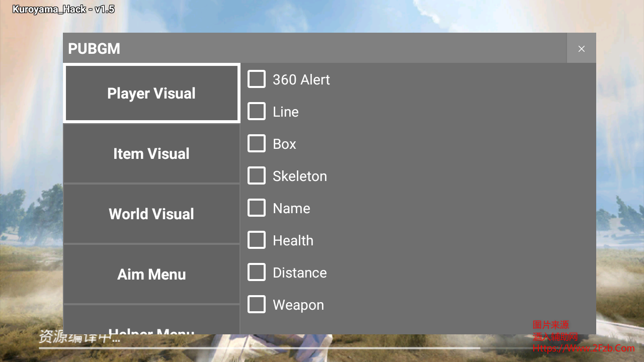The image size is (644, 362).
Task: Toggle the Health checkbox
Action: pyautogui.click(x=257, y=240)
